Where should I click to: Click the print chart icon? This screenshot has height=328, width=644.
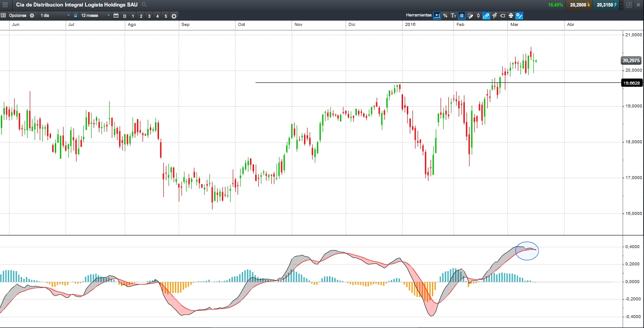(x=511, y=16)
